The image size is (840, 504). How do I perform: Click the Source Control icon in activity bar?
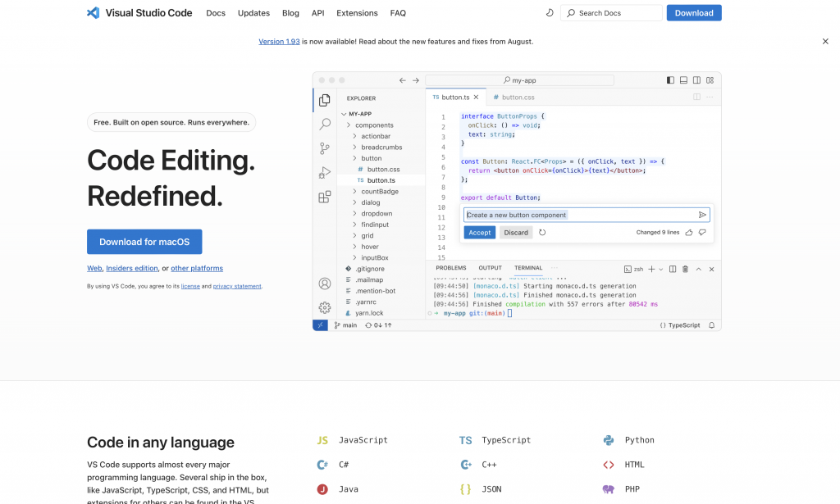(x=325, y=148)
